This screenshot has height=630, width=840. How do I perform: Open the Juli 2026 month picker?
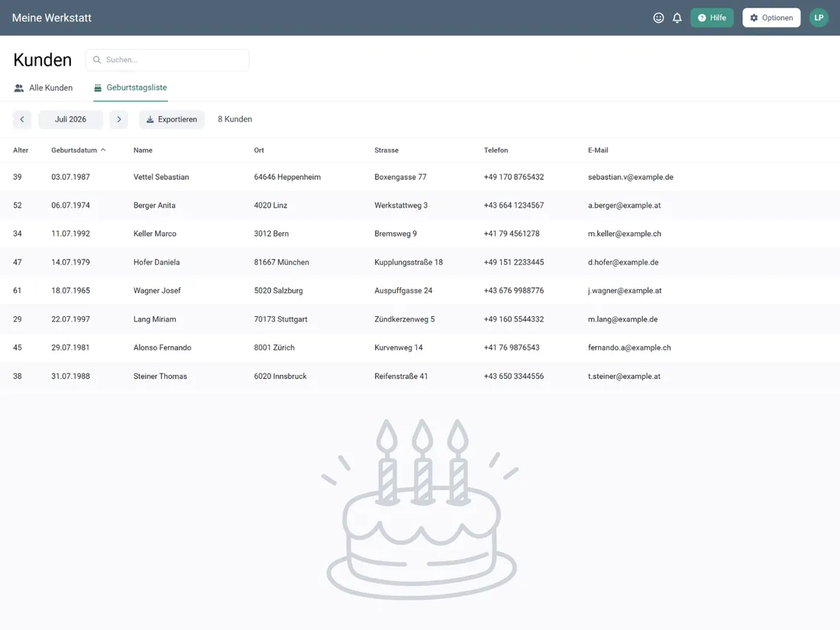pos(70,119)
